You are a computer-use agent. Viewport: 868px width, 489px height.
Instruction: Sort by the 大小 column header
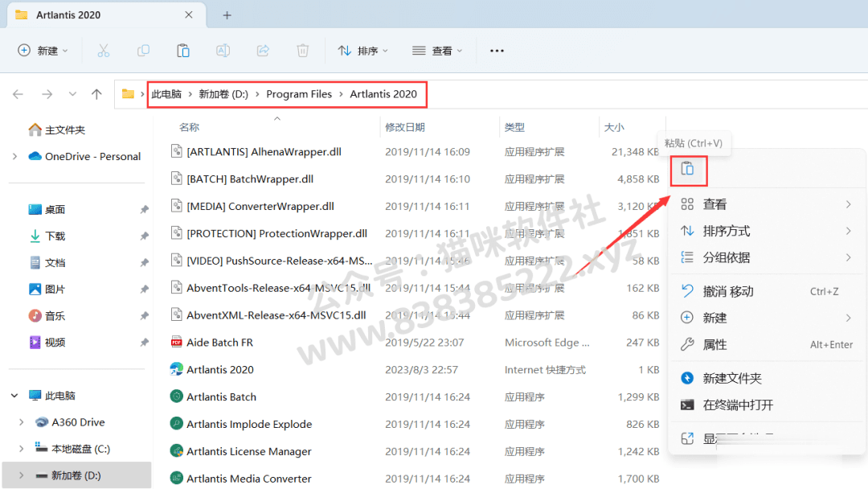[615, 127]
